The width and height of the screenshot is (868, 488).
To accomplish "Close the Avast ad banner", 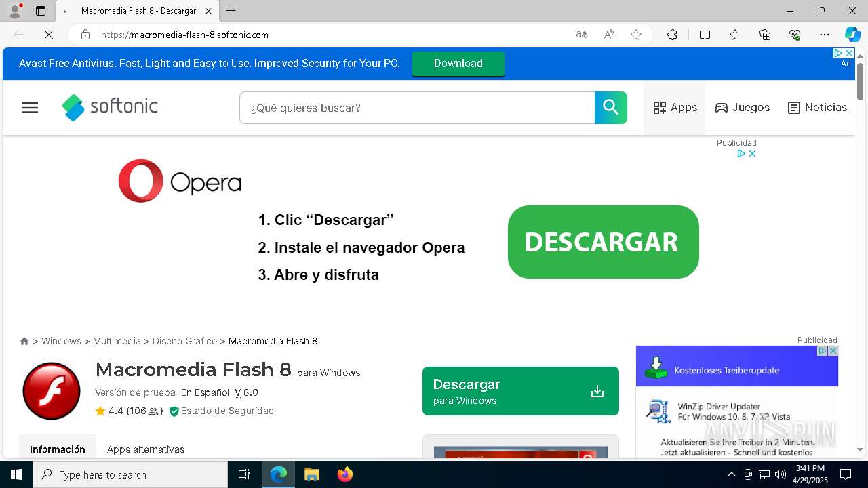I will coord(848,53).
